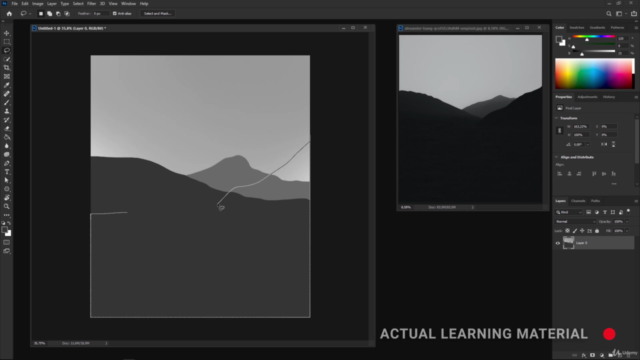Click the foreground color swatch in toolbox

(x=4, y=230)
